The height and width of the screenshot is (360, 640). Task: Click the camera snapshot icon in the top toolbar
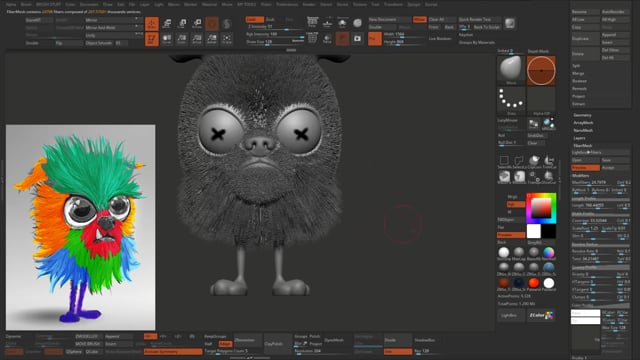358,38
